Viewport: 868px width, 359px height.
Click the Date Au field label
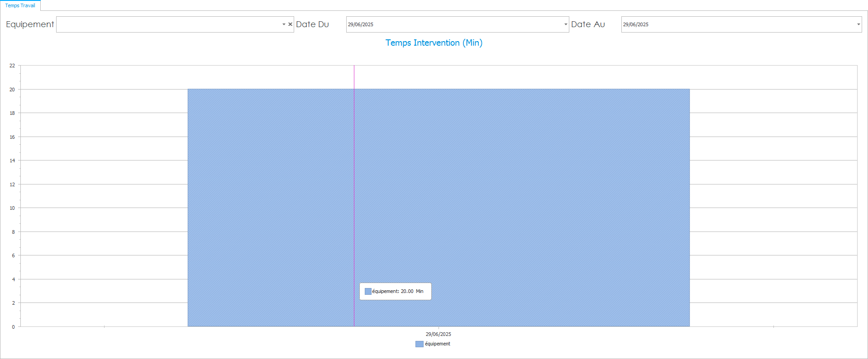click(587, 24)
